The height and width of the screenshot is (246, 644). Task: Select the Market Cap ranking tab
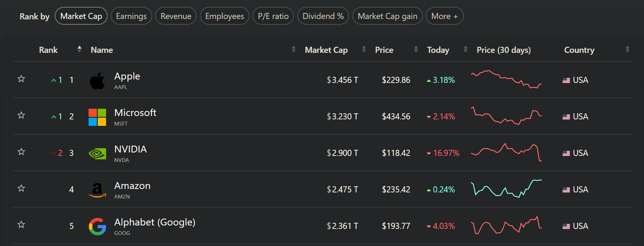81,16
